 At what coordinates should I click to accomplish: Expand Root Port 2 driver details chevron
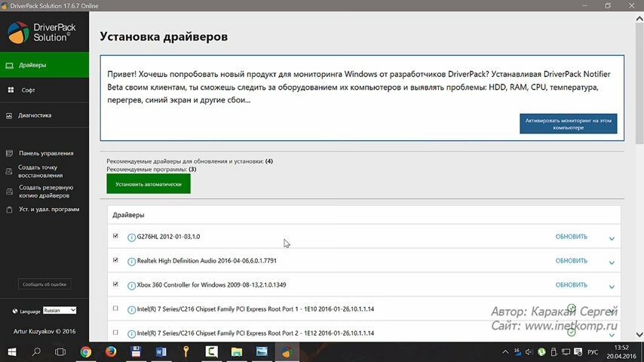point(612,335)
